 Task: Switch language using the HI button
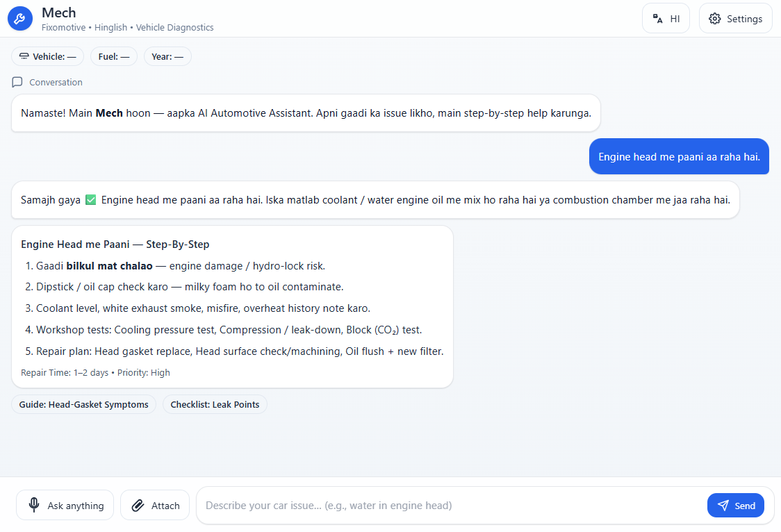(x=666, y=18)
